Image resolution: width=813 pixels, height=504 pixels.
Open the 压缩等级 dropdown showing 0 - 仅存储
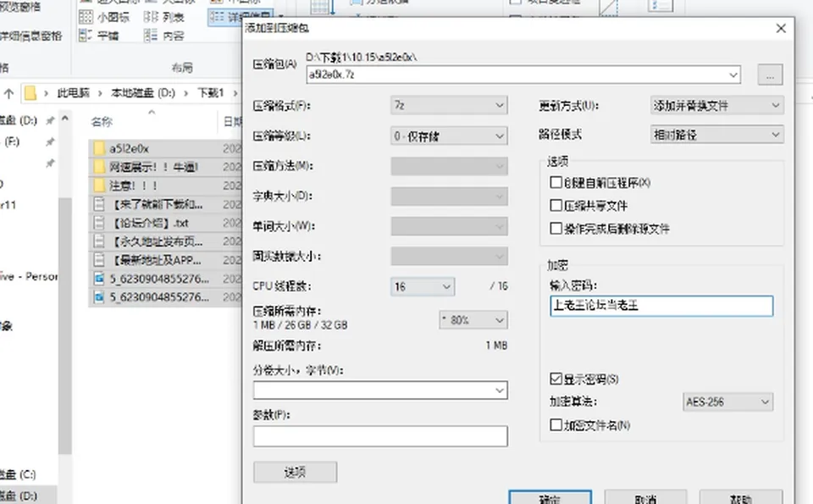pos(449,136)
